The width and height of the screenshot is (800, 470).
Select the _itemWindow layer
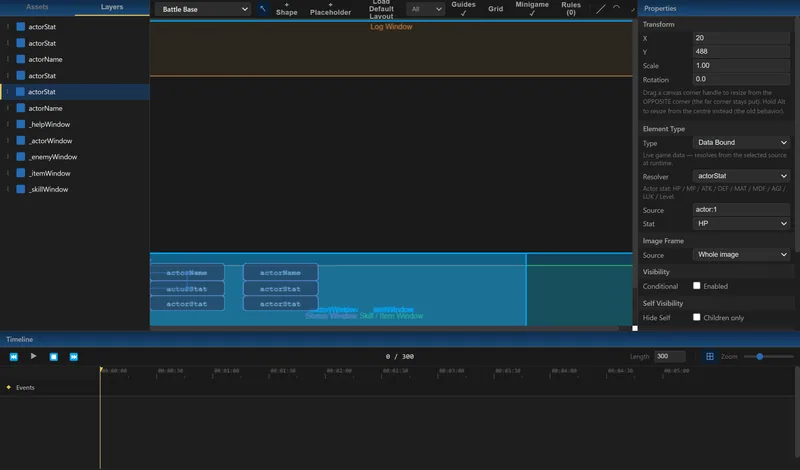[75, 173]
